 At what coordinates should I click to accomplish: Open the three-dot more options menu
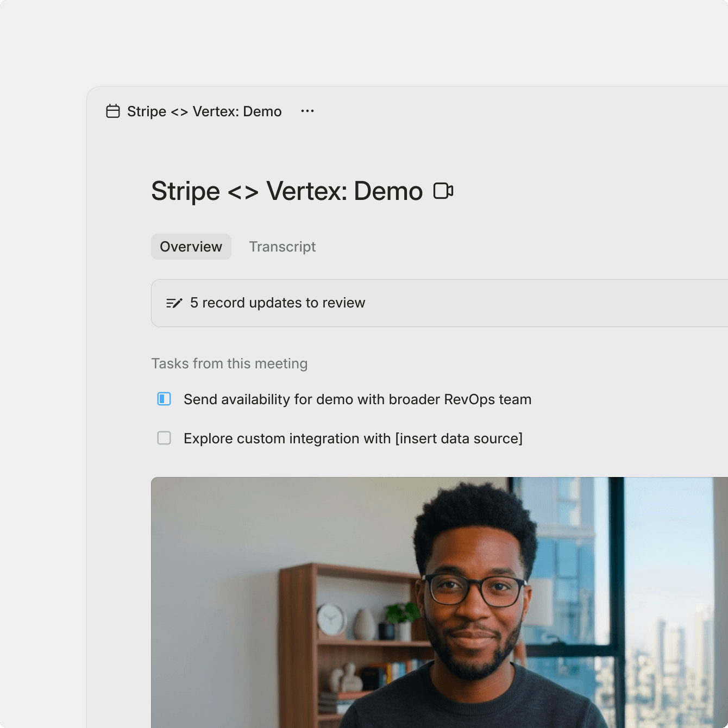307,111
